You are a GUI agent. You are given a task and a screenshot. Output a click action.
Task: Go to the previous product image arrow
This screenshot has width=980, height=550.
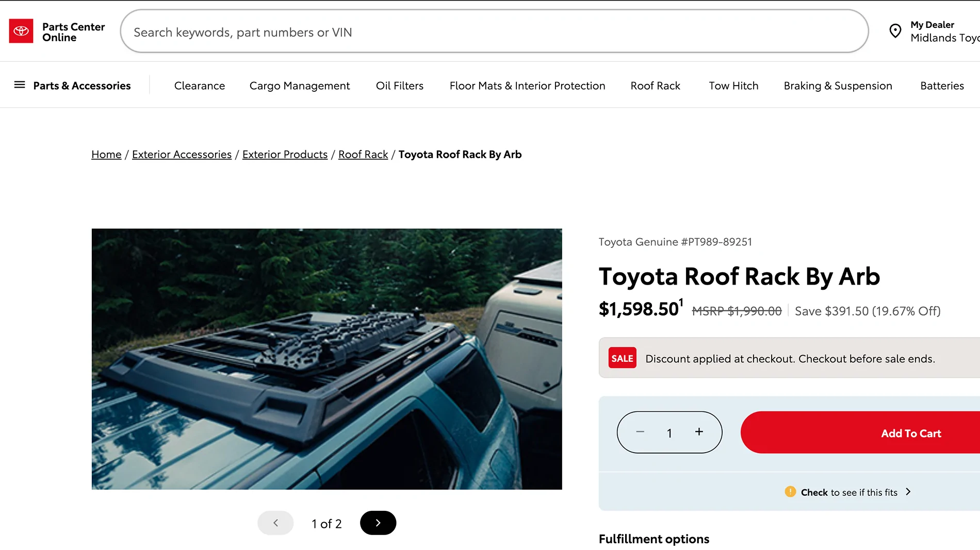click(275, 523)
